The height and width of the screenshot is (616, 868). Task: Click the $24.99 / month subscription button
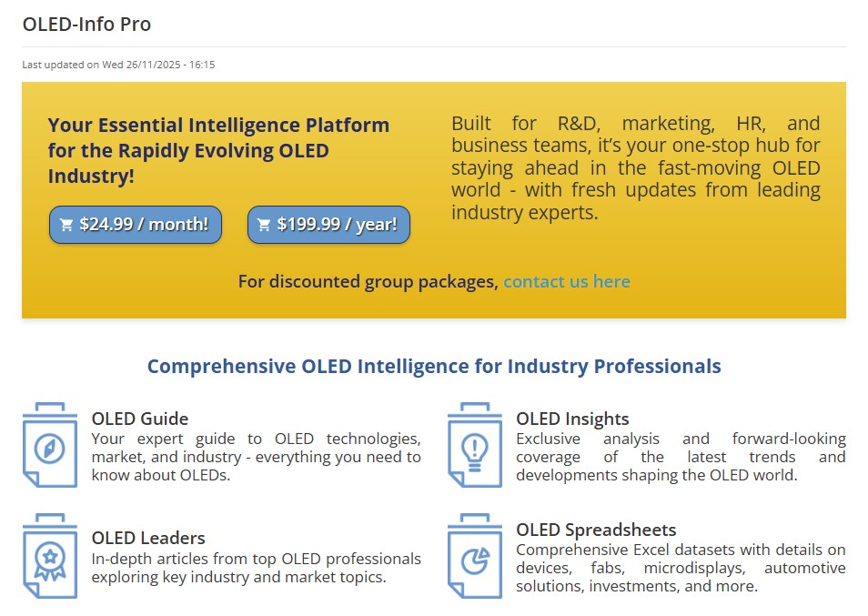click(135, 224)
